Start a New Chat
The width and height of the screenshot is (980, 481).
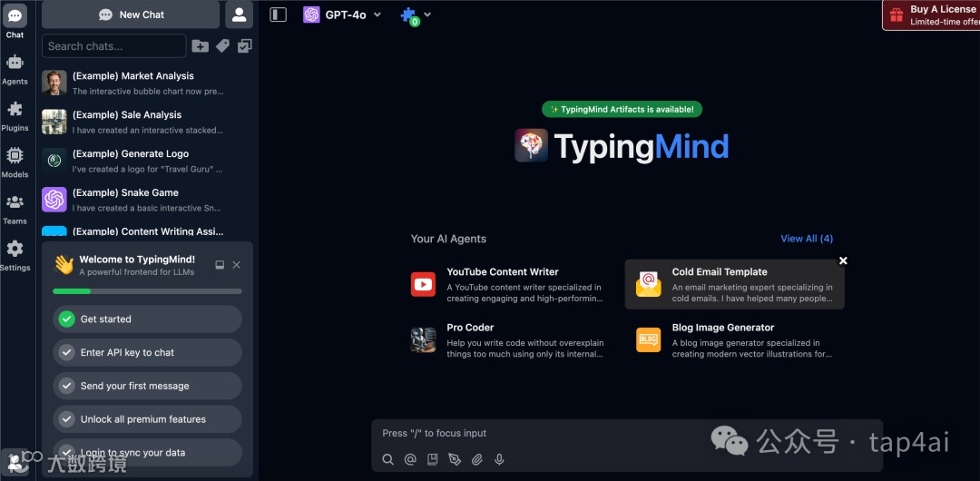pyautogui.click(x=131, y=15)
